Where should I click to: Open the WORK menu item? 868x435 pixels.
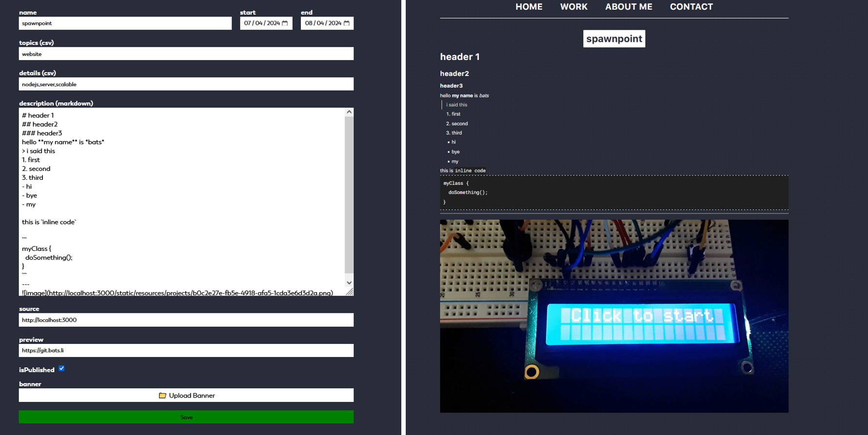573,7
